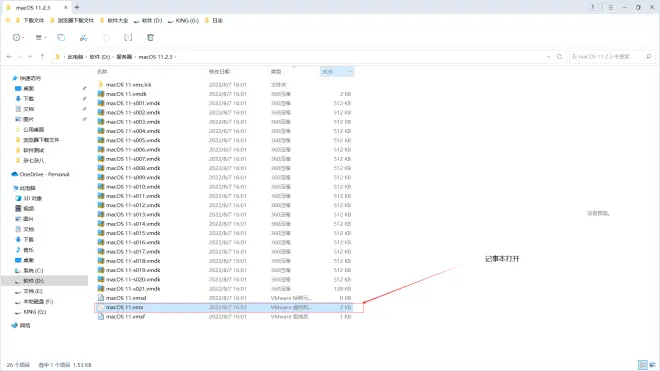Switch to large icons view in status bar
Viewport: 660px width, 371px height.
pyautogui.click(x=653, y=365)
